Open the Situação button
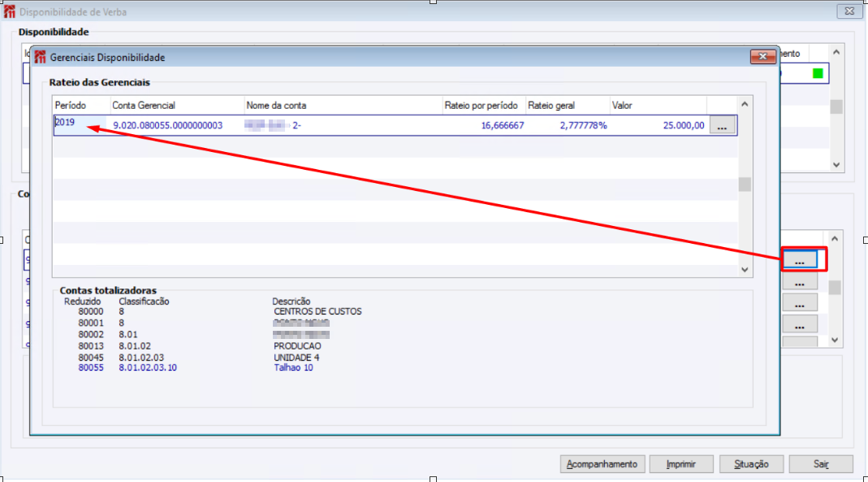868x482 pixels. [x=751, y=464]
